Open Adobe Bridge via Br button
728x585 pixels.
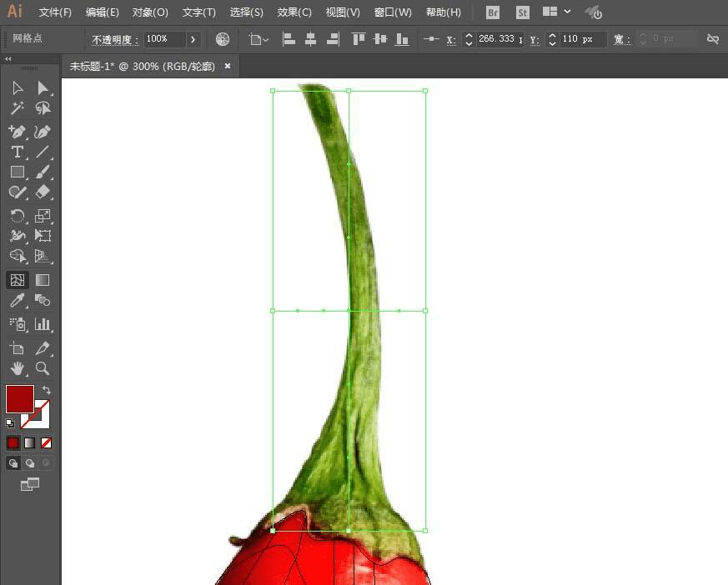tap(492, 12)
